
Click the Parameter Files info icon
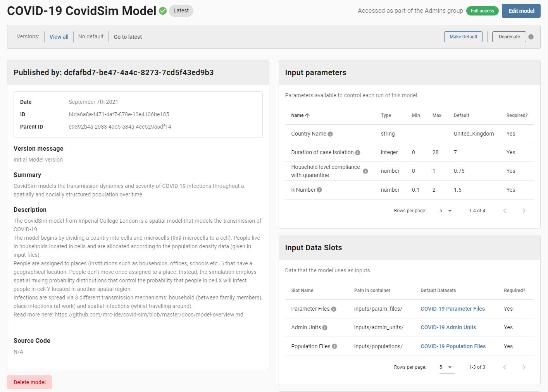334,309
